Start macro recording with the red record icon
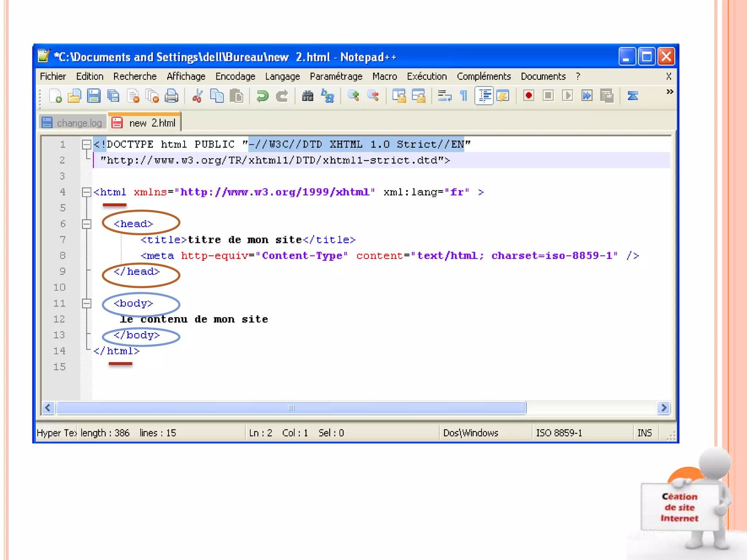 point(529,96)
